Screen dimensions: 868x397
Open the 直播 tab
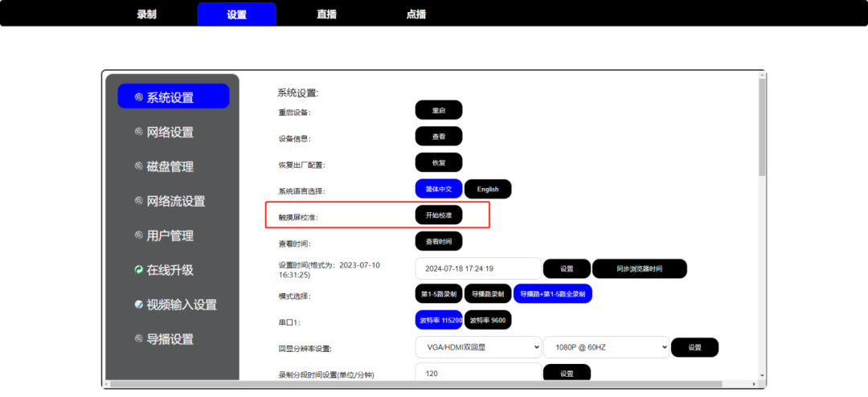(x=326, y=14)
